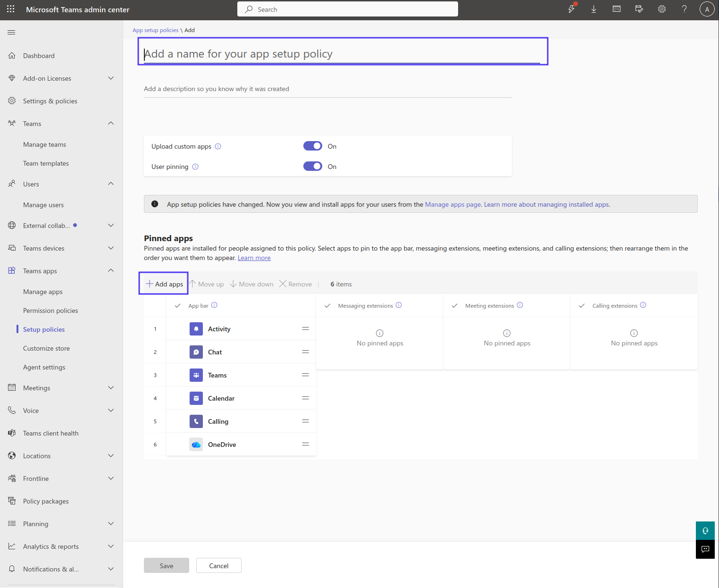Open the account avatar A
This screenshot has width=719, height=588.
click(707, 9)
